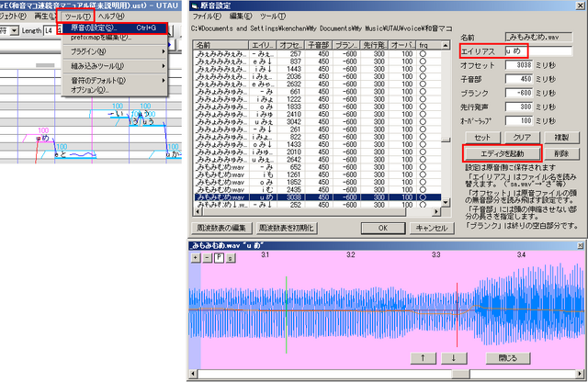The height and width of the screenshot is (382, 588).
Task: Close waveform editor with 閉じる button
Action: [x=508, y=358]
